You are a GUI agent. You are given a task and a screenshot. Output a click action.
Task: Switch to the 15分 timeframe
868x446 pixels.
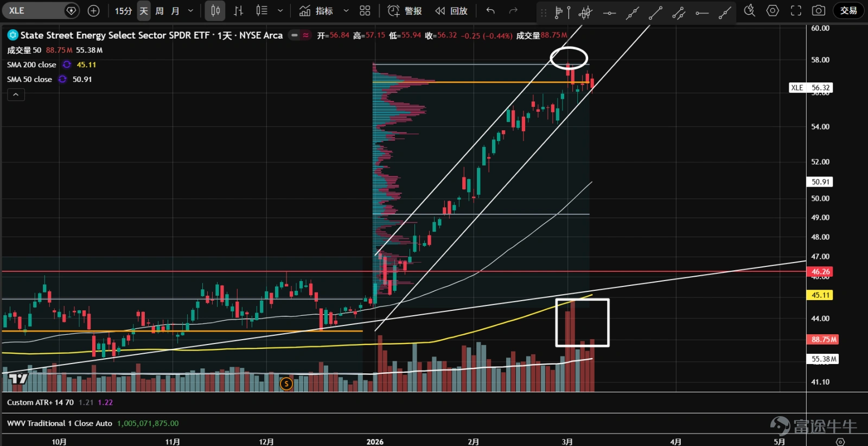(123, 11)
